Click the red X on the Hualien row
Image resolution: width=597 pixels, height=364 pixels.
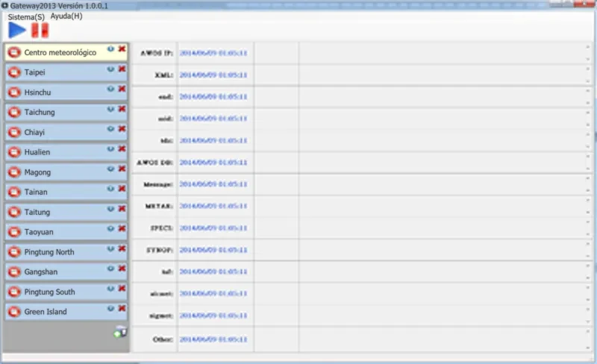pyautogui.click(x=122, y=148)
